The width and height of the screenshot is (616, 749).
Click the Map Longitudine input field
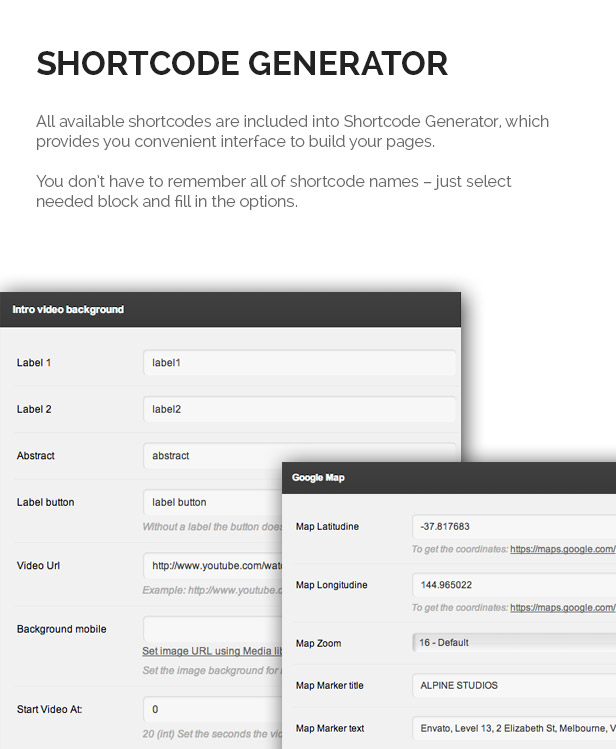(514, 585)
